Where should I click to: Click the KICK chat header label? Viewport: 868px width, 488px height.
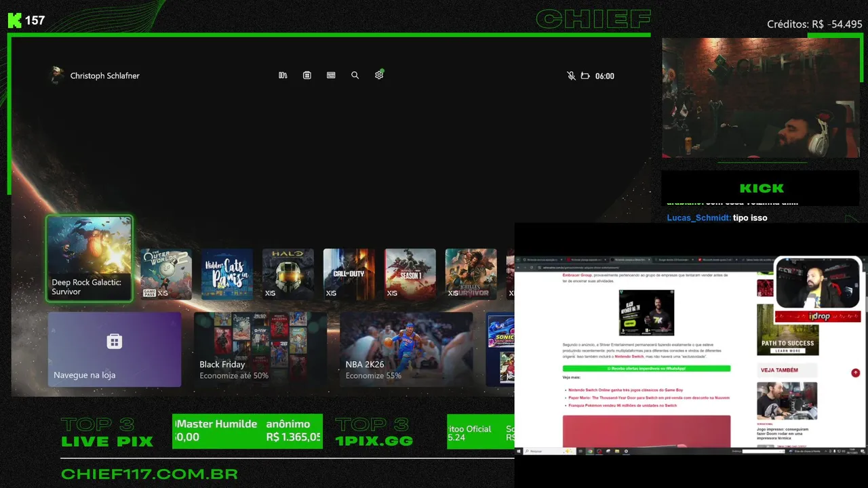point(762,188)
